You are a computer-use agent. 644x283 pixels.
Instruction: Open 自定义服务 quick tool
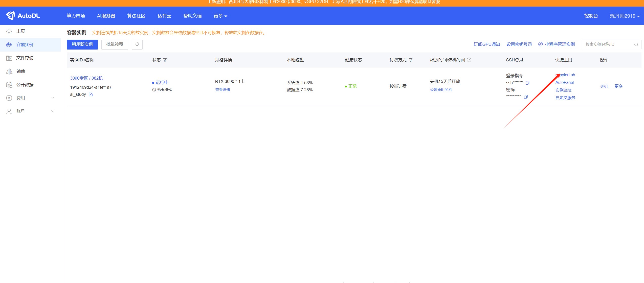(x=565, y=98)
